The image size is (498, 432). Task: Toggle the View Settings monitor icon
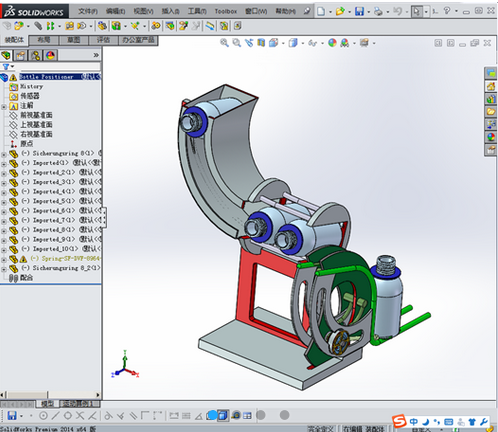click(364, 43)
